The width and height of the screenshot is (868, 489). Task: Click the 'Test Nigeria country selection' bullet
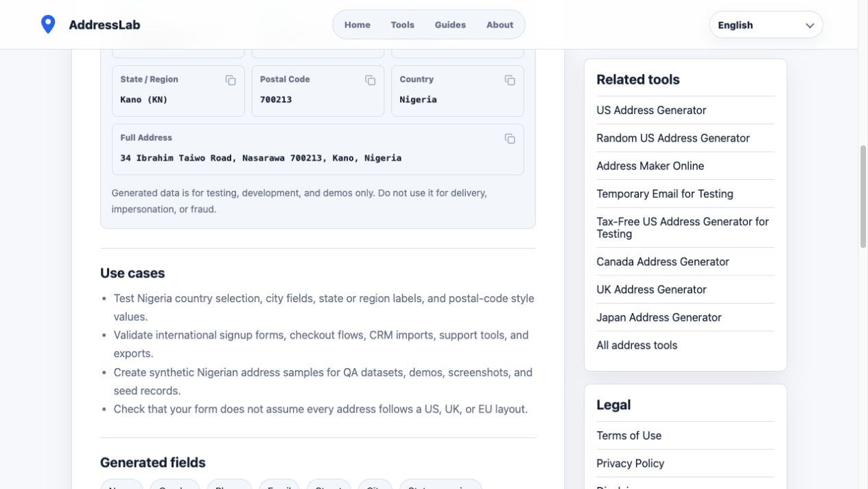(324, 308)
